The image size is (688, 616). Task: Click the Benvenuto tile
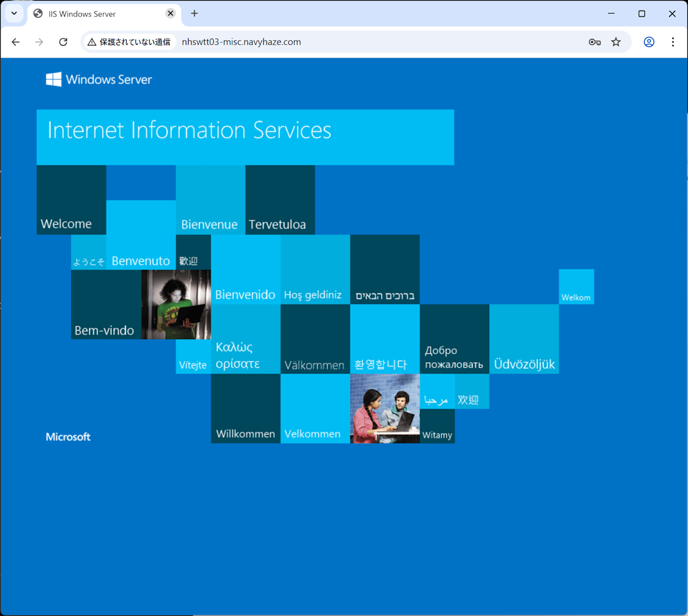click(141, 235)
